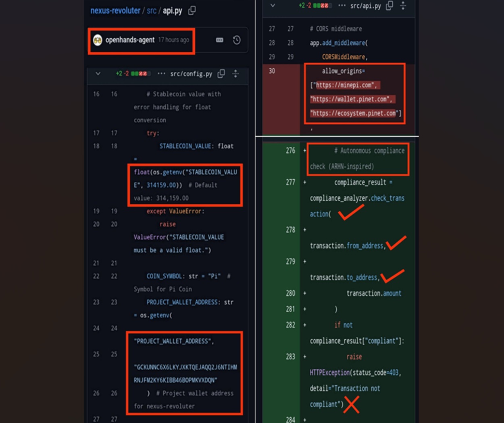Click the '"PROJECT_WALLET_ADDRESS",' string line
This screenshot has height=423, width=504.
click(174, 341)
